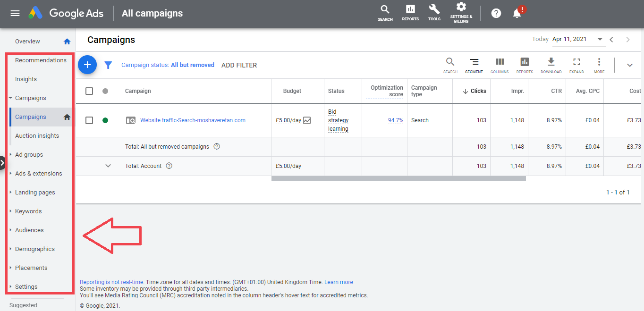Image resolution: width=644 pixels, height=311 pixels.
Task: Open the notifications bell
Action: (517, 13)
